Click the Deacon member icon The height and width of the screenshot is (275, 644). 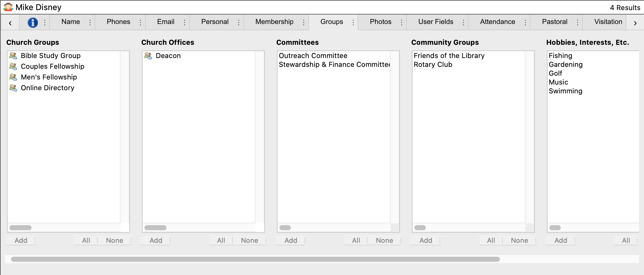[x=148, y=56]
